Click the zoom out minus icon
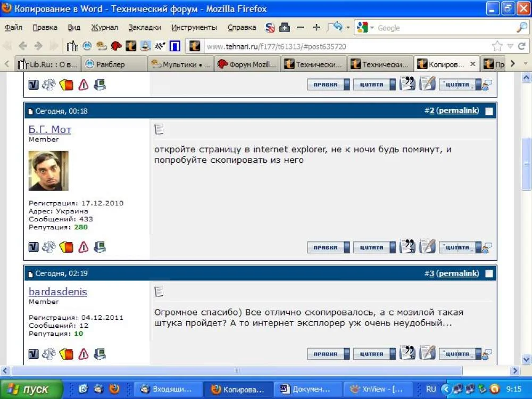 pyautogui.click(x=300, y=28)
